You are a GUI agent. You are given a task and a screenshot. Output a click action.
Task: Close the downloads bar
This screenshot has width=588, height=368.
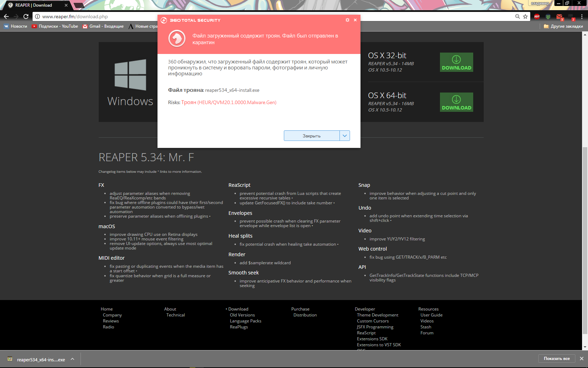click(x=582, y=359)
